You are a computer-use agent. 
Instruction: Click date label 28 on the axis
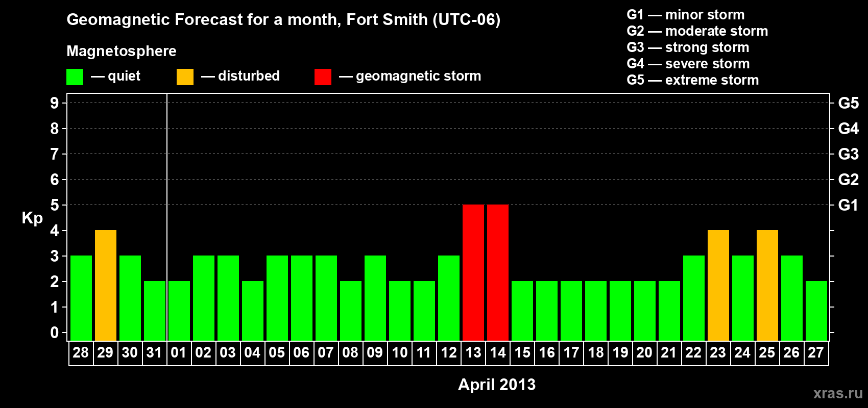point(81,353)
